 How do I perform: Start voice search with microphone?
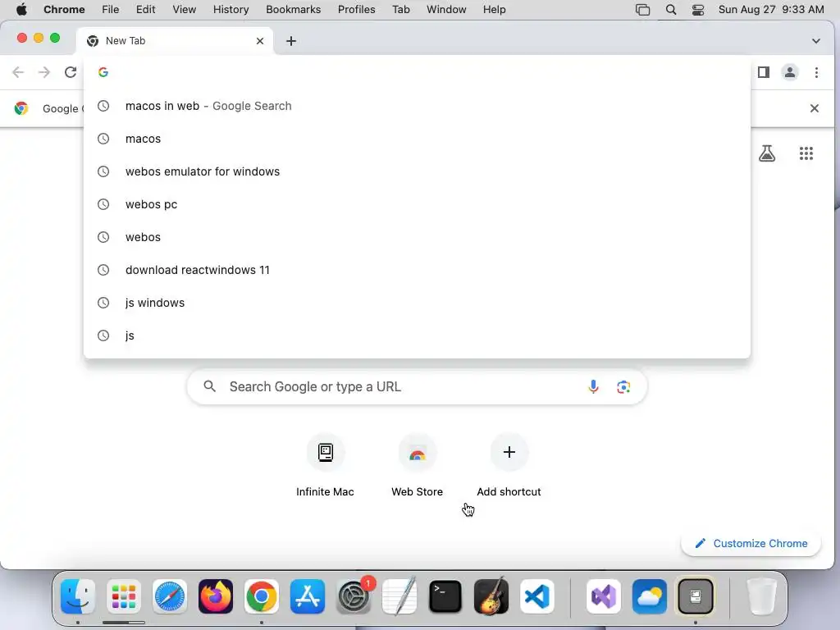593,387
